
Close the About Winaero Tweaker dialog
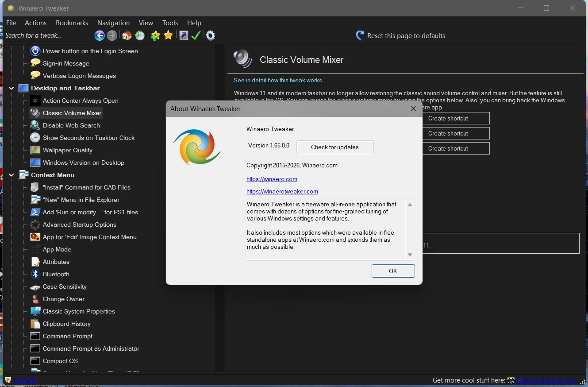(x=413, y=108)
